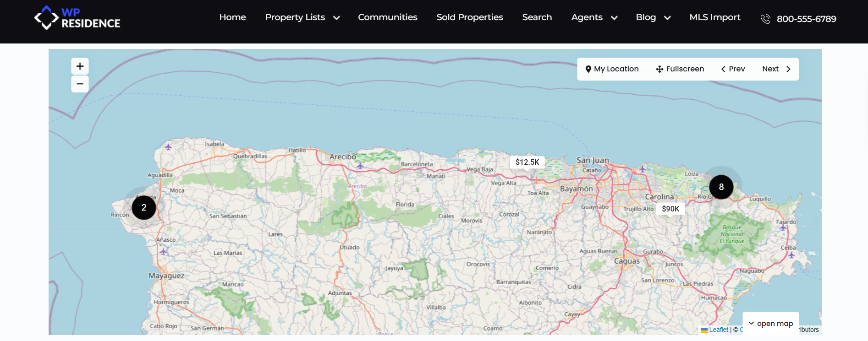The image size is (868, 341).
Task: Click the phone icon in header
Action: (765, 19)
